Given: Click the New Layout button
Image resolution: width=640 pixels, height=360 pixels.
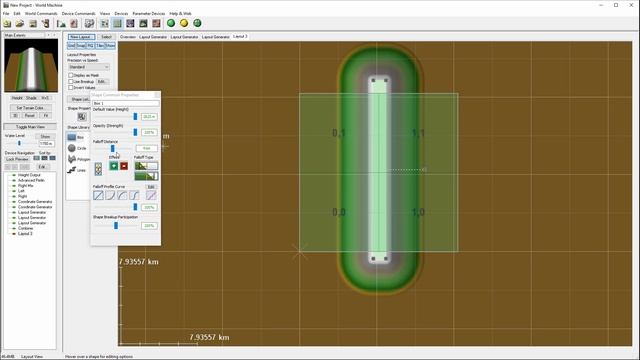Looking at the screenshot, I should click(x=81, y=37).
